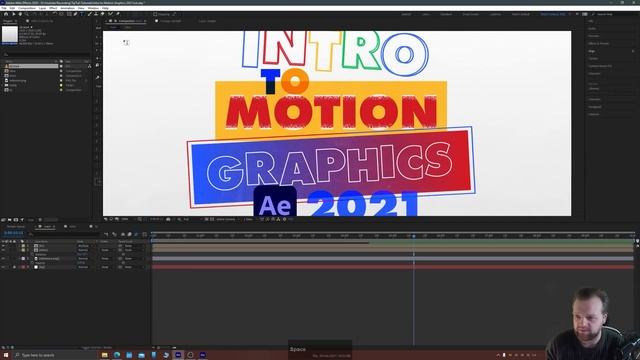Click the label color swatch of layer 1
Image resolution: width=640 pixels, height=360 pixels.
23,246
